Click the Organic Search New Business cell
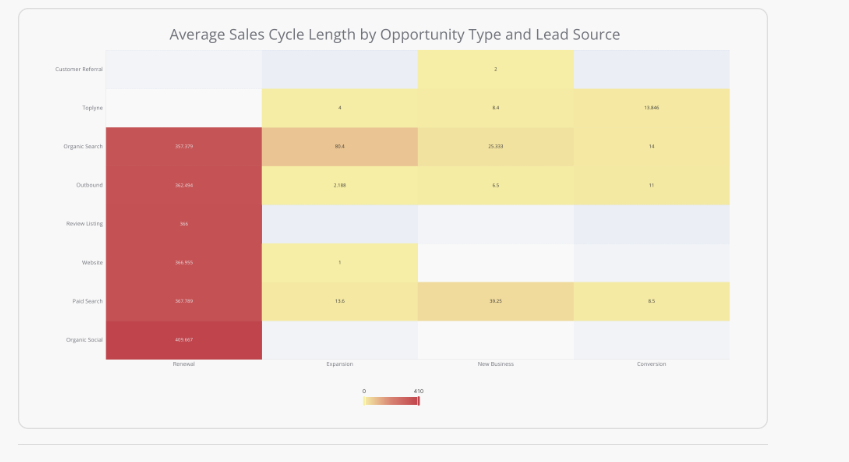 pyautogui.click(x=495, y=147)
